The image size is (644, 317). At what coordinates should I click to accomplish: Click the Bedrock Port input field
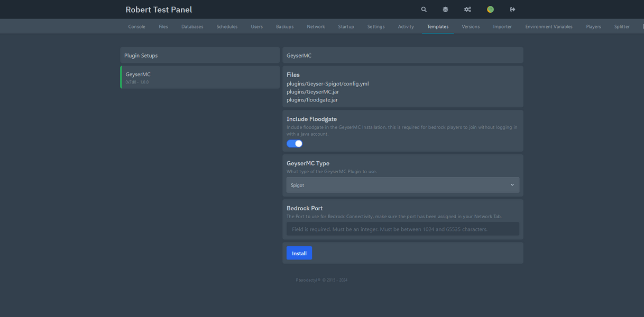tap(402, 229)
